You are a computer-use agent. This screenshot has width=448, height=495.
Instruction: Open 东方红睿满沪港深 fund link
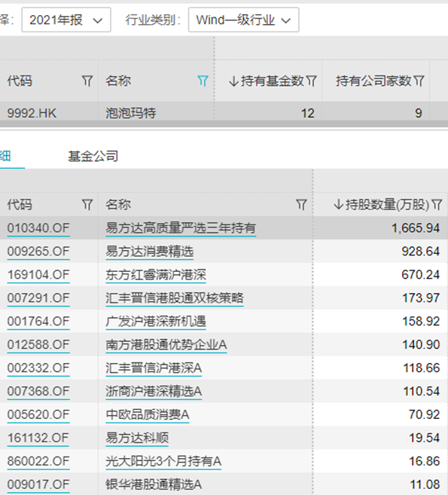coord(156,275)
